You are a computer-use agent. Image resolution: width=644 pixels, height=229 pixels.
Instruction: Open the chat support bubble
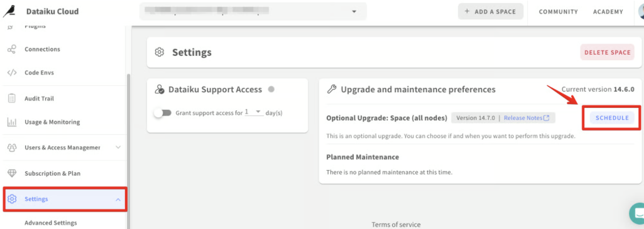[637, 214]
